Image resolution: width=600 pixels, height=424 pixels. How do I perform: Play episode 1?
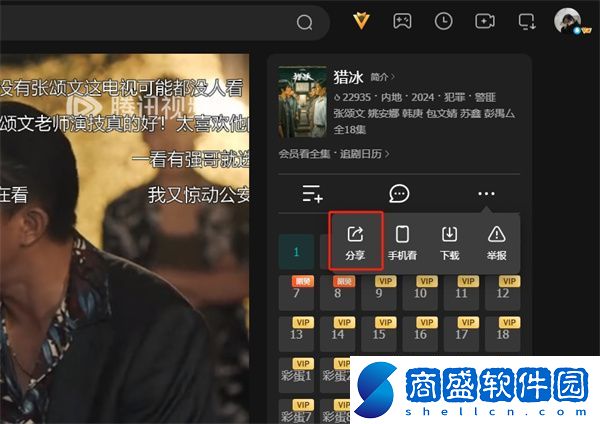click(297, 252)
